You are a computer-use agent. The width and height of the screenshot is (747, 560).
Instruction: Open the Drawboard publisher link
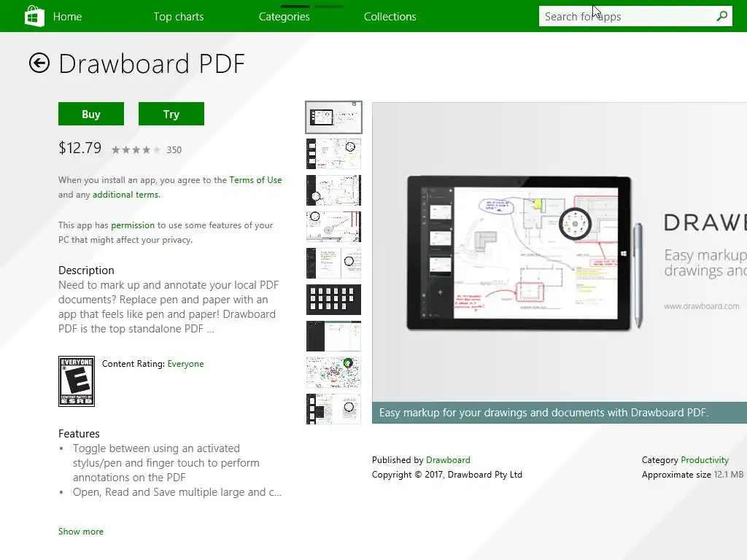tap(448, 460)
